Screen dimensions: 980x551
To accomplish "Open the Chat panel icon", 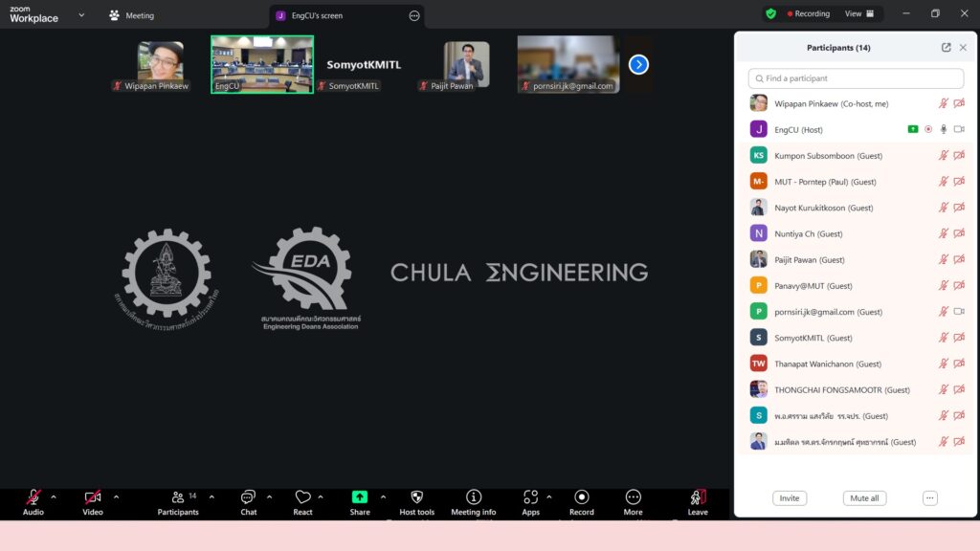I will click(x=248, y=497).
